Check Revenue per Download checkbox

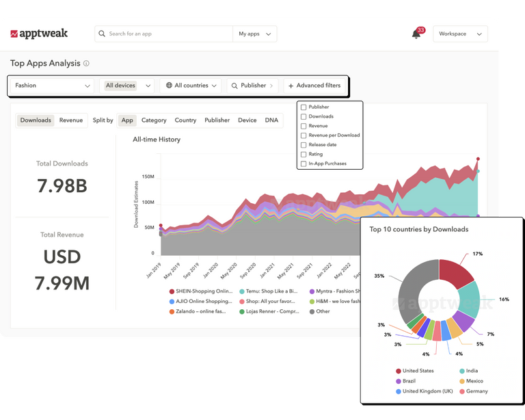tap(304, 135)
